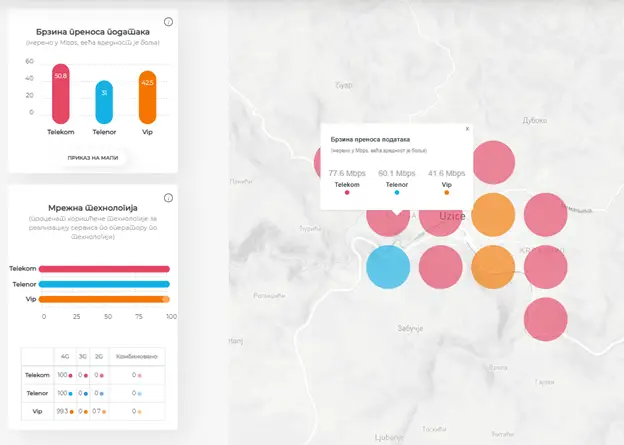624x445 pixels.
Task: Click the orange Vip 42.5 vertical bar
Action: coord(148,97)
